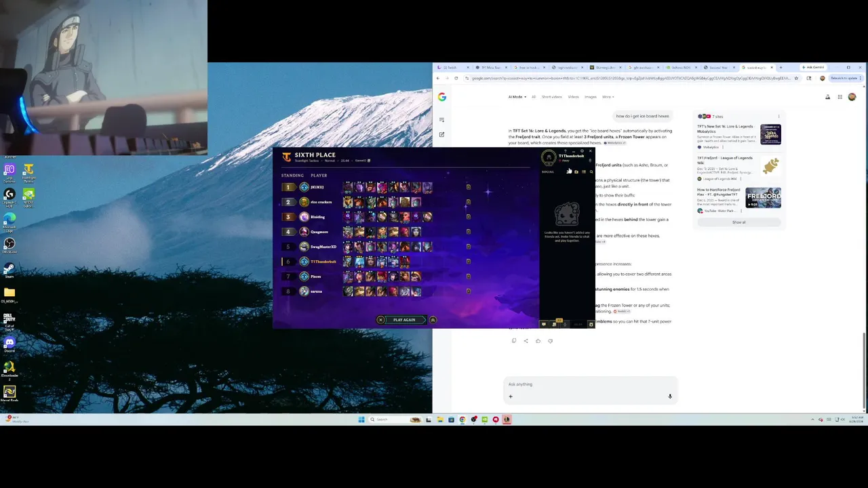The height and width of the screenshot is (488, 868).
Task: Click JKUKUJ's player avatar
Action: (304, 187)
